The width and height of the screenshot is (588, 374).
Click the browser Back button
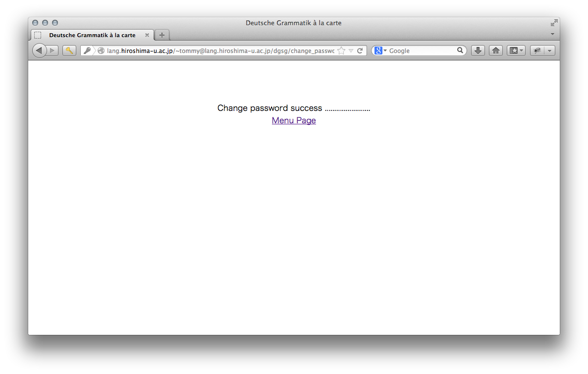pyautogui.click(x=39, y=51)
